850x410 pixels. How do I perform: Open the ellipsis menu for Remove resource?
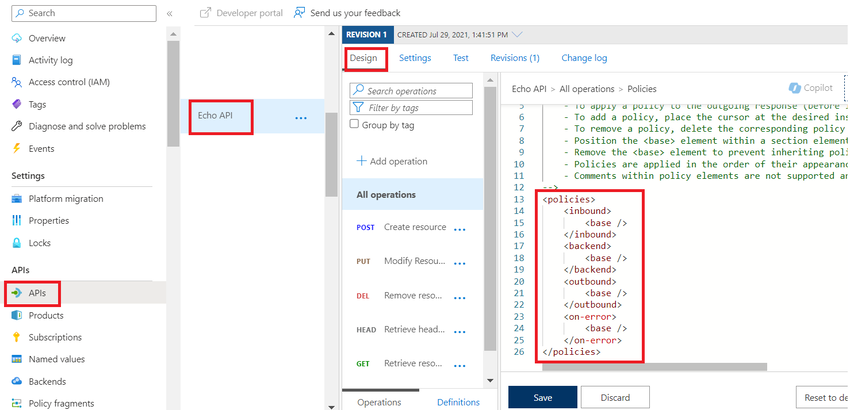click(460, 298)
